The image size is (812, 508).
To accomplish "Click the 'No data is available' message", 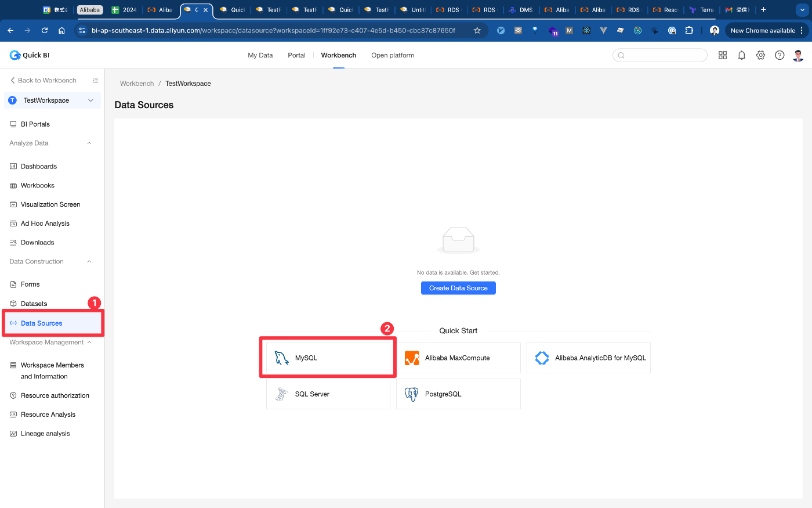I will (x=458, y=272).
